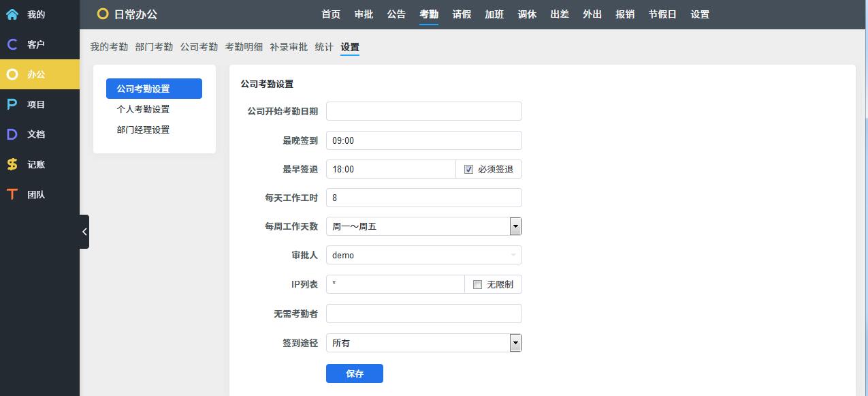Open 加班 in the top menu
The width and height of the screenshot is (868, 396).
click(494, 14)
